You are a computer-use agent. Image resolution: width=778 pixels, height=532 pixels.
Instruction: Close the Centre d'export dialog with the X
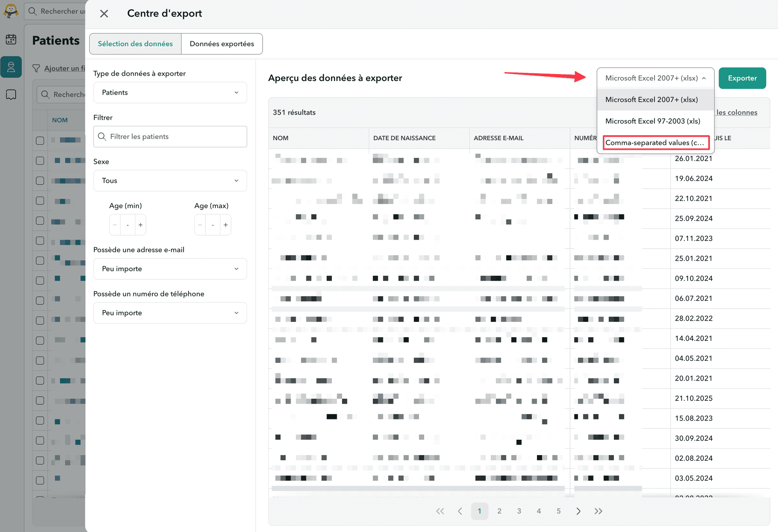pos(104,13)
